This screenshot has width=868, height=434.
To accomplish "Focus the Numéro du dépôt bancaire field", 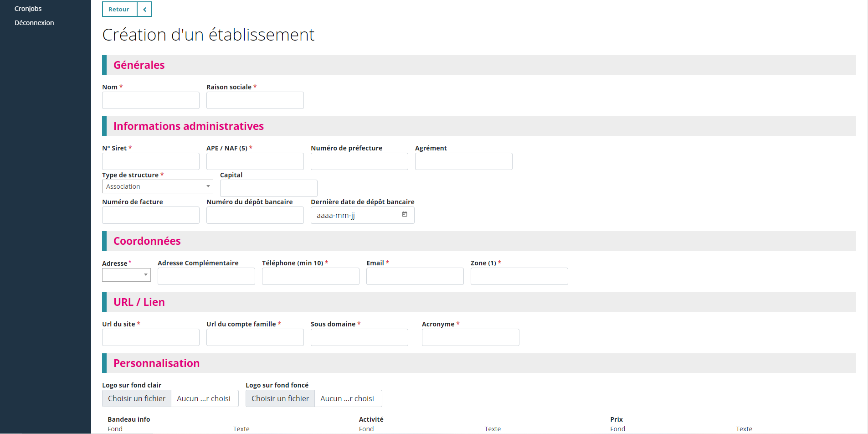I will (x=255, y=215).
